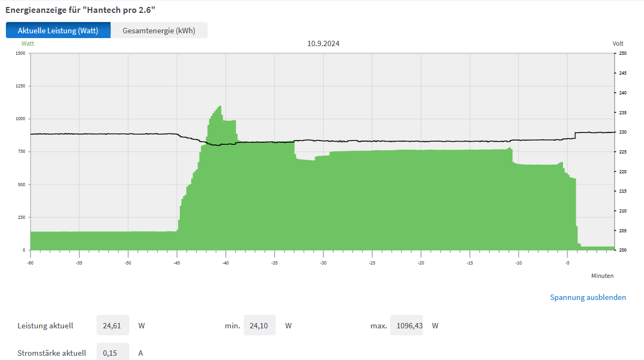
Task: Click the Volt axis label
Action: click(x=618, y=43)
